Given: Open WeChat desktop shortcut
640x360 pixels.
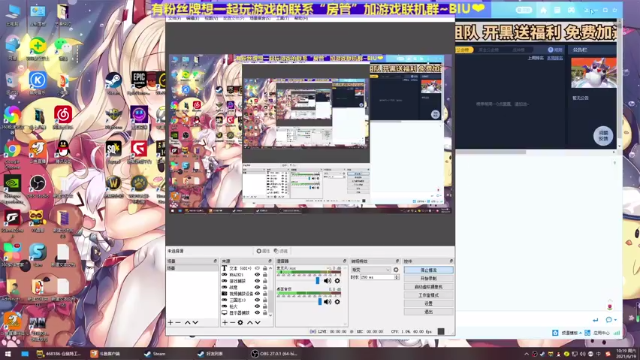Looking at the screenshot, I should [62, 49].
